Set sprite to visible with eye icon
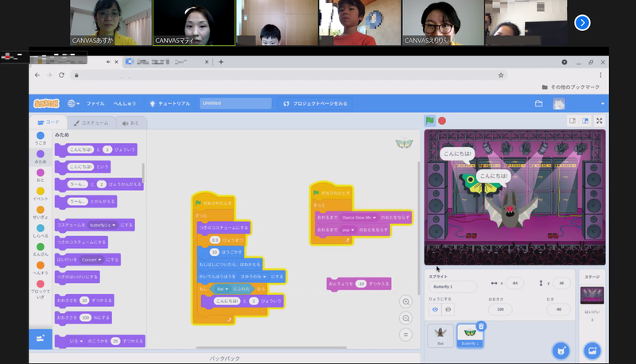 click(x=435, y=309)
